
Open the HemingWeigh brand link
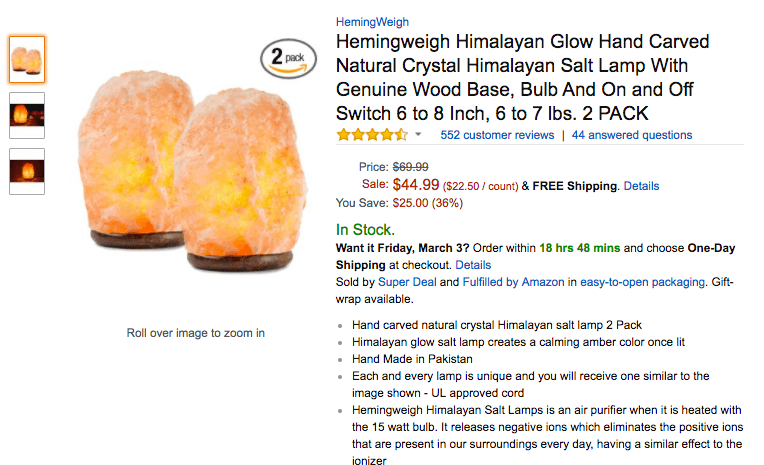tap(372, 22)
